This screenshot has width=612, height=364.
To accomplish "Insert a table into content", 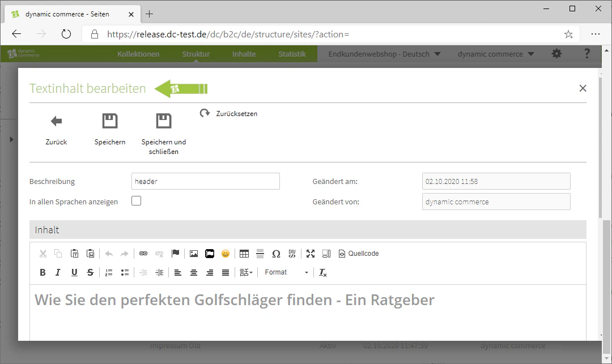I will (244, 254).
